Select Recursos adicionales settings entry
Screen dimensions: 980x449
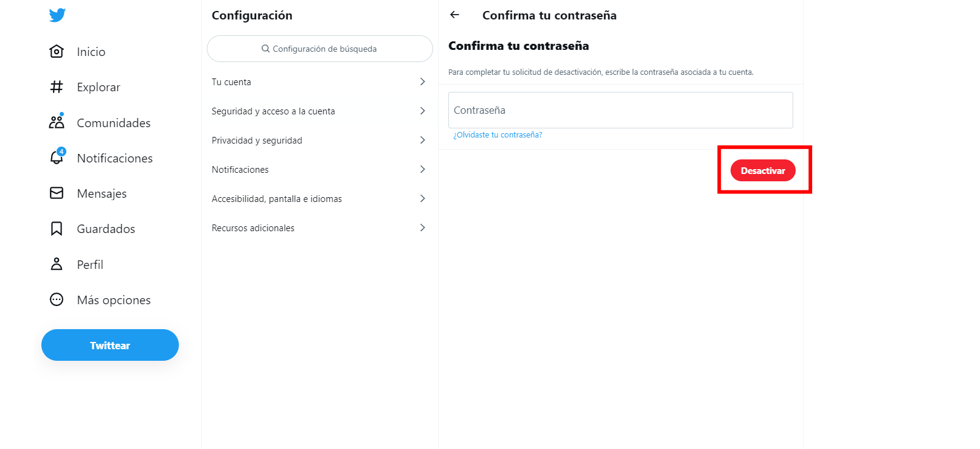[319, 228]
